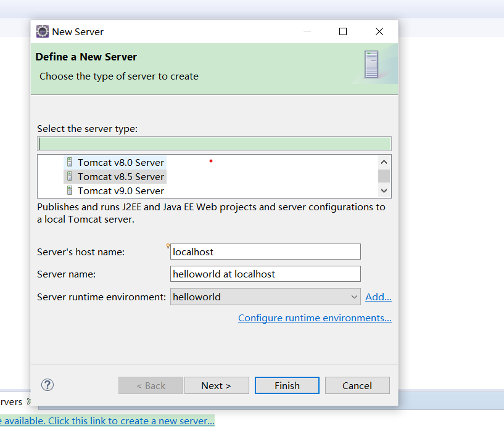Select the Tomcat v9.0 Server icon
Viewport: 504px width, 439px height.
[69, 191]
